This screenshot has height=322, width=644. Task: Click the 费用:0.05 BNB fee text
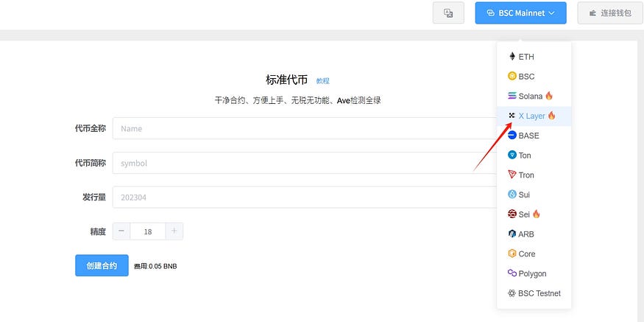155,267
